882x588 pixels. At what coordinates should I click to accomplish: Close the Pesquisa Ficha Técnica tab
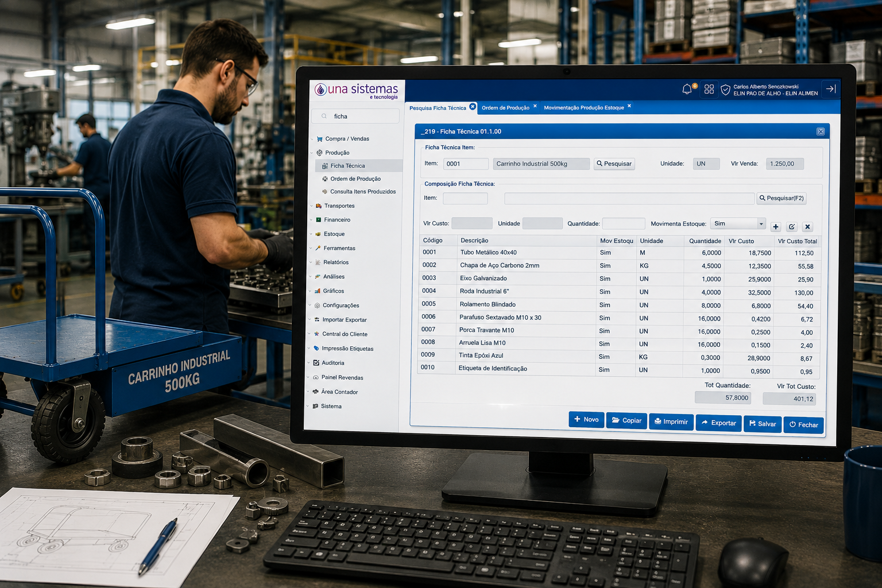[473, 107]
